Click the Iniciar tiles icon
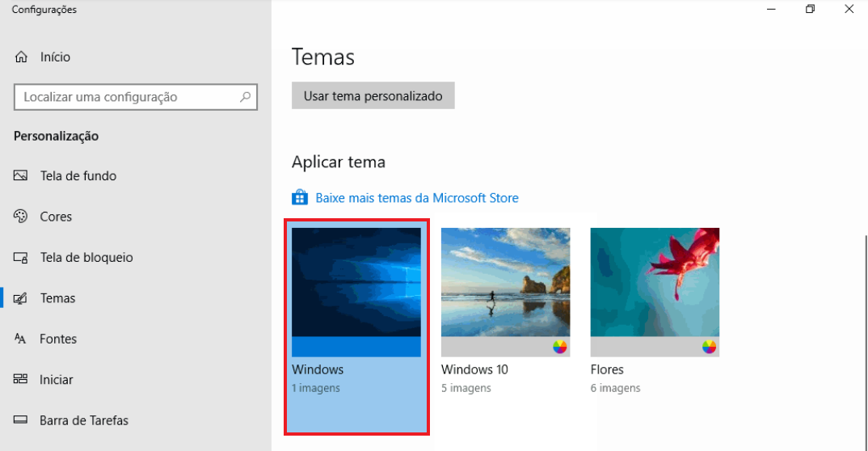868x451 pixels. [20, 379]
